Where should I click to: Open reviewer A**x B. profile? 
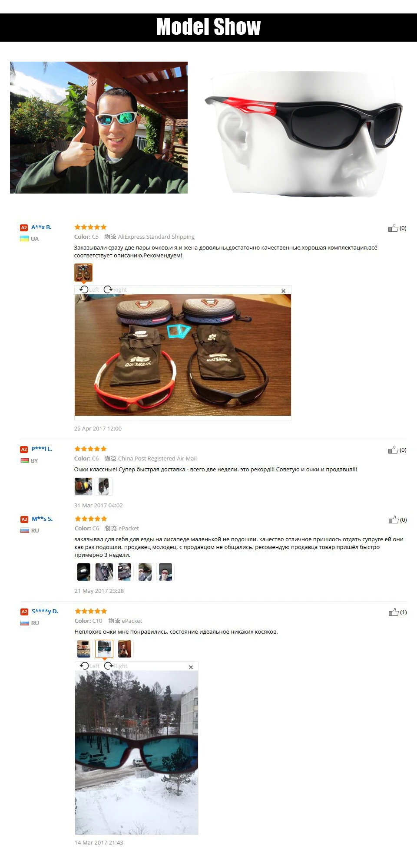[x=41, y=227]
